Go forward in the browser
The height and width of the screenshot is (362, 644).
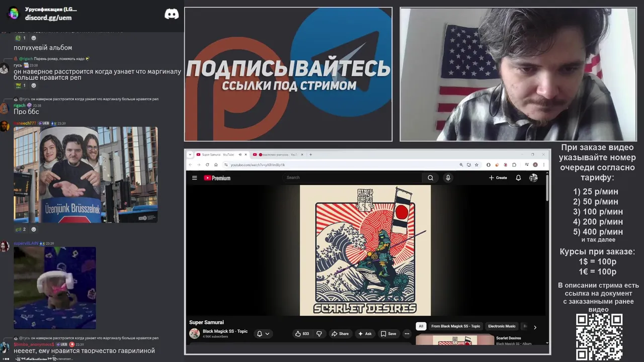tap(199, 164)
